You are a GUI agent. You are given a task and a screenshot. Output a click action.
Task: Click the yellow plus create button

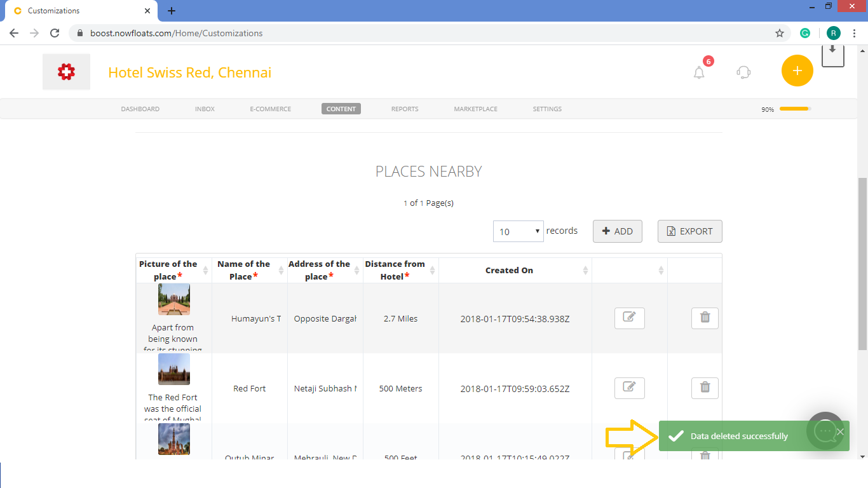tap(797, 71)
